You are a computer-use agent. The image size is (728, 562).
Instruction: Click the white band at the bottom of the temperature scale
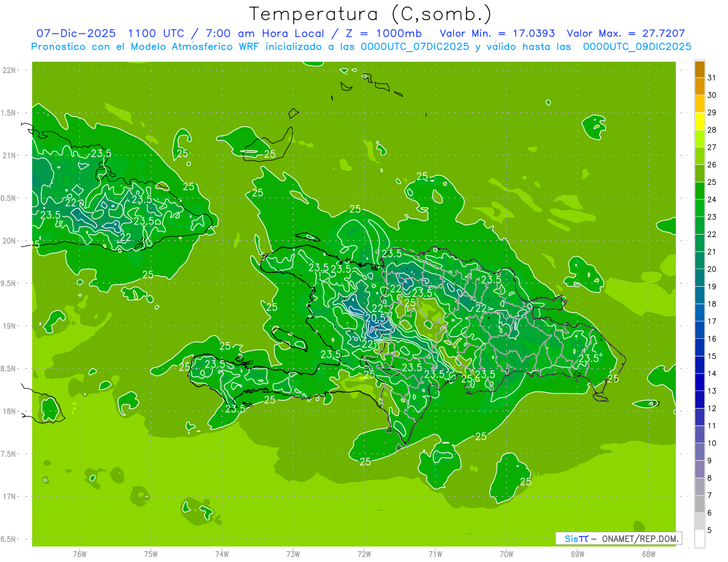(699, 539)
